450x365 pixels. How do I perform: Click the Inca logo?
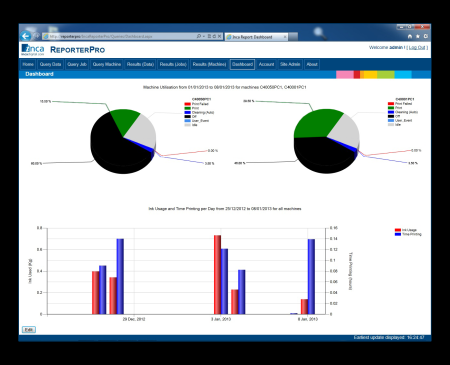click(x=33, y=50)
